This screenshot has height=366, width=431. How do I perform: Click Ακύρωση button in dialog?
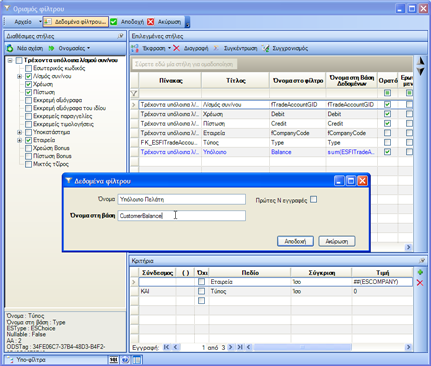coord(337,241)
